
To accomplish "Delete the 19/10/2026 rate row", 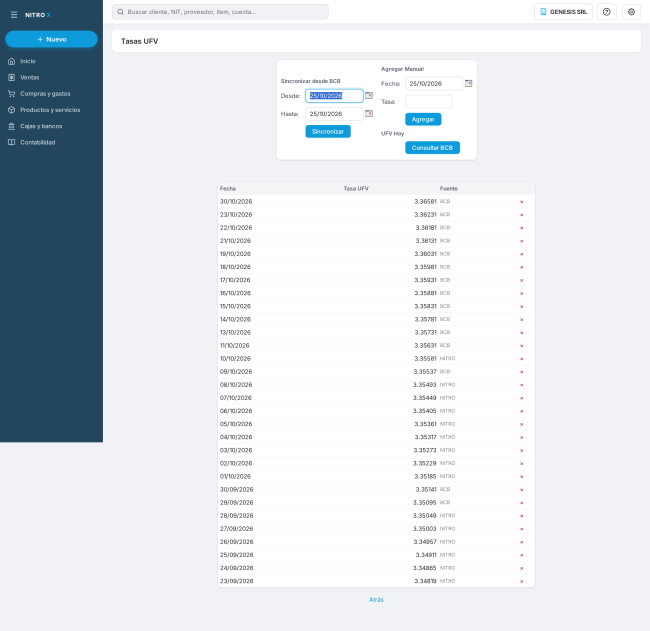I will point(521,254).
